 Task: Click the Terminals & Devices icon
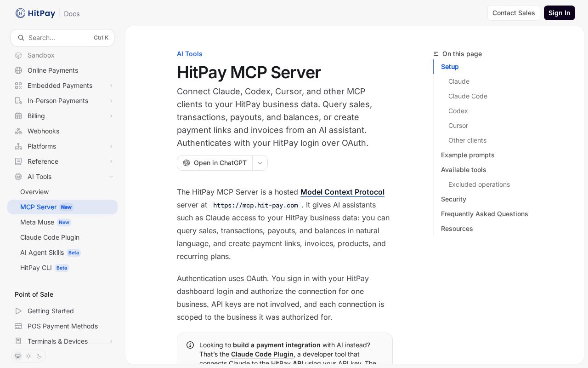click(x=18, y=341)
